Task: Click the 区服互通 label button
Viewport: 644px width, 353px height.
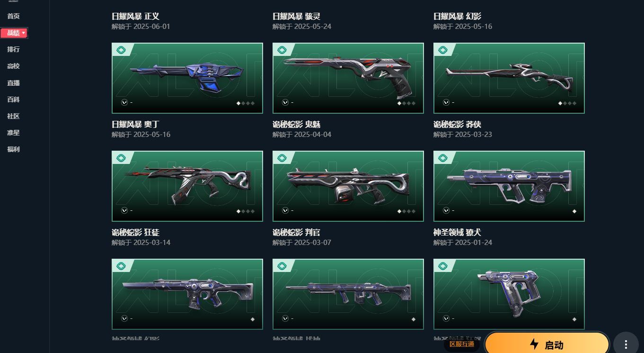Action: tap(462, 344)
